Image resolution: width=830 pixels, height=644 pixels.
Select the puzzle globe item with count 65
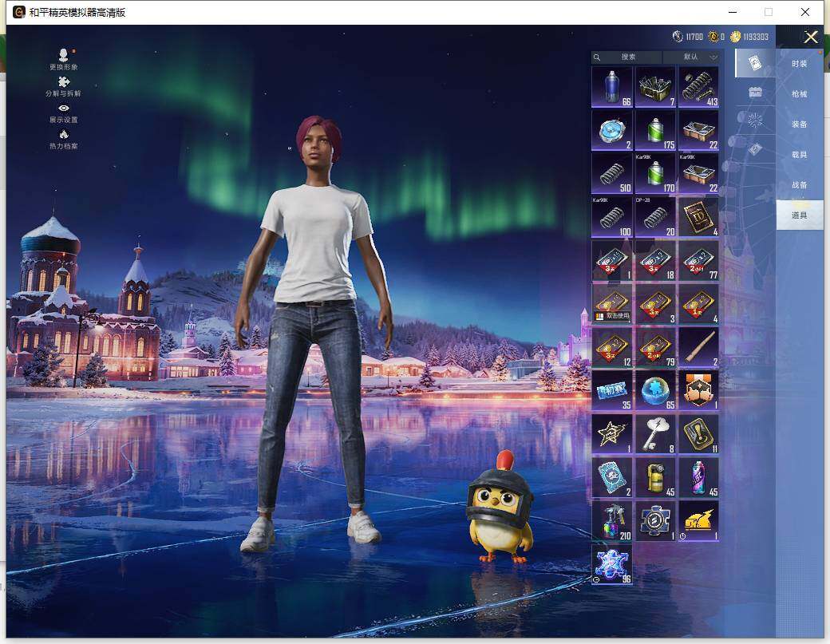point(655,390)
